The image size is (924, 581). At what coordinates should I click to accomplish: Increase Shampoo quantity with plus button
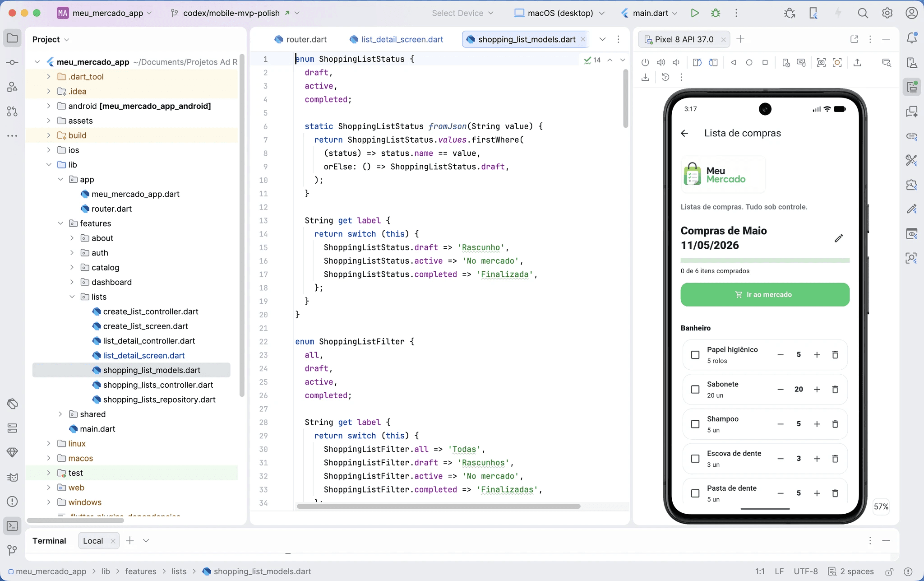(817, 424)
